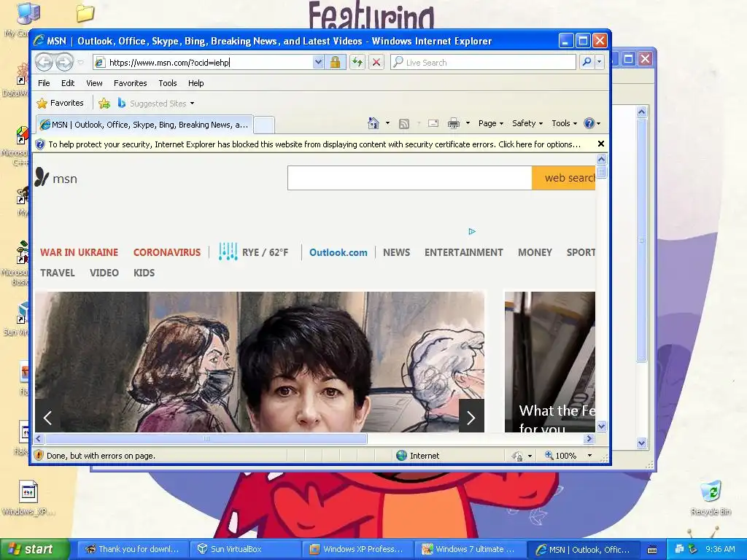Open the VIDEO section link
747x560 pixels.
104,273
